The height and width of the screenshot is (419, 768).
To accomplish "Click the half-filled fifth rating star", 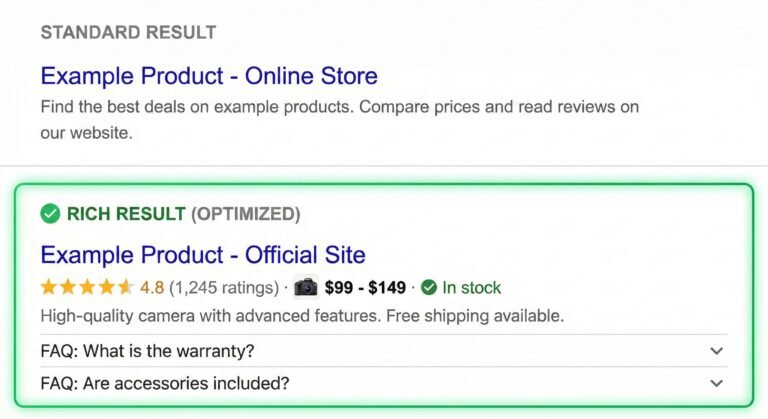I will [x=125, y=288].
